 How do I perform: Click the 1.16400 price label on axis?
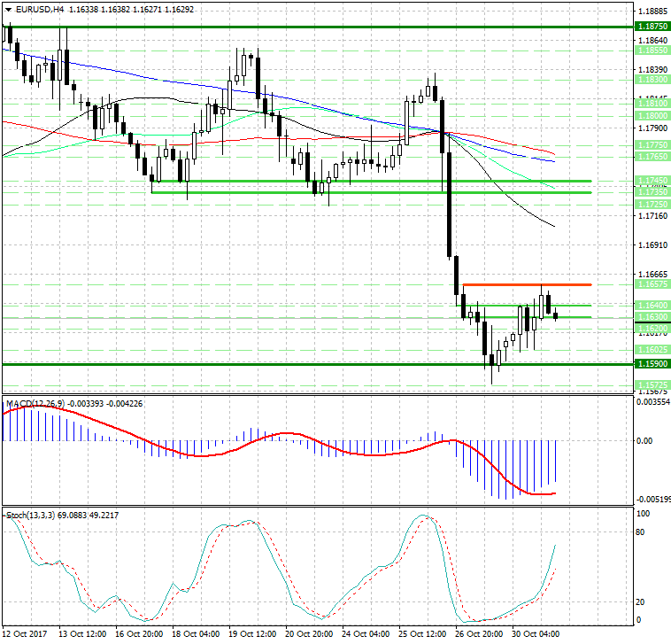pos(652,305)
